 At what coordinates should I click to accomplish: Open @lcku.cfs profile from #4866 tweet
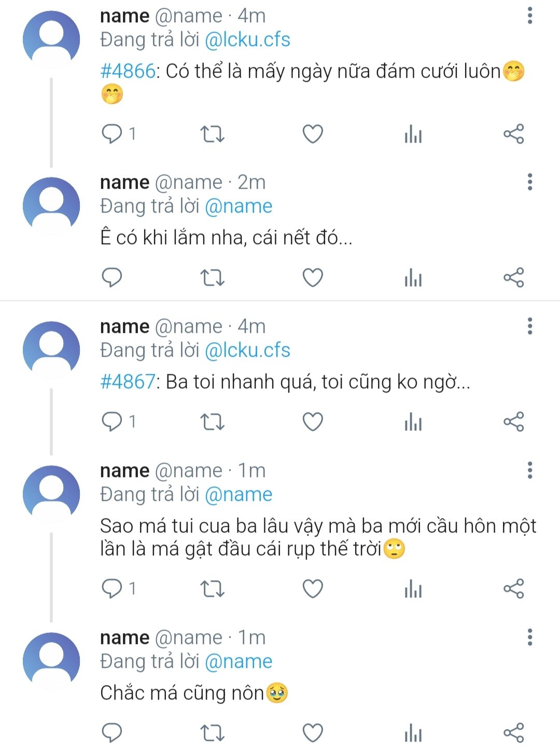pos(247,40)
